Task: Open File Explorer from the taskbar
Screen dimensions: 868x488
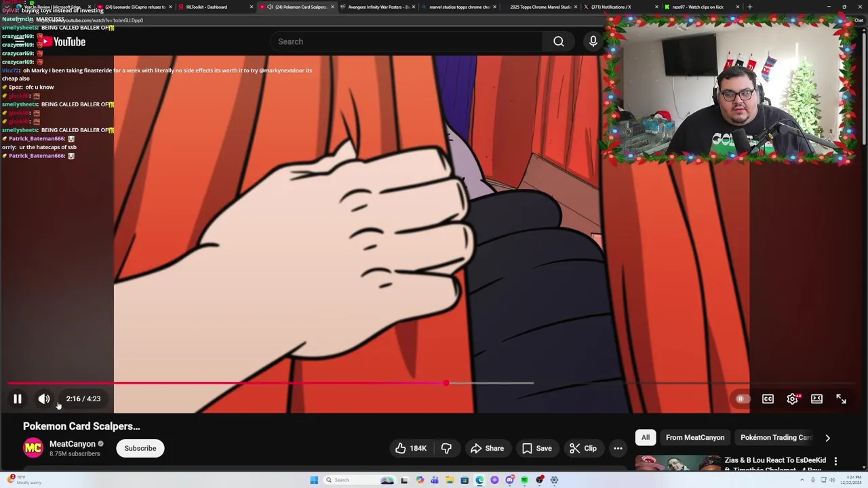Action: coord(450,480)
